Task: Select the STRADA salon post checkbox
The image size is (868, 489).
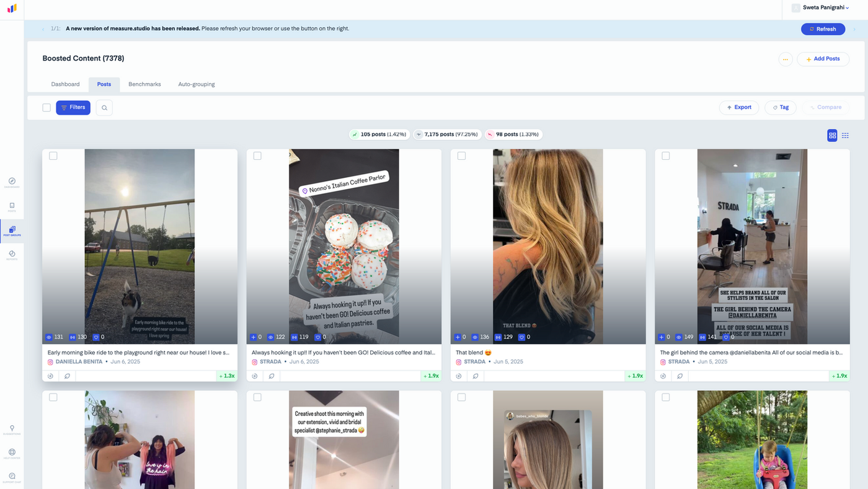Action: (x=666, y=156)
